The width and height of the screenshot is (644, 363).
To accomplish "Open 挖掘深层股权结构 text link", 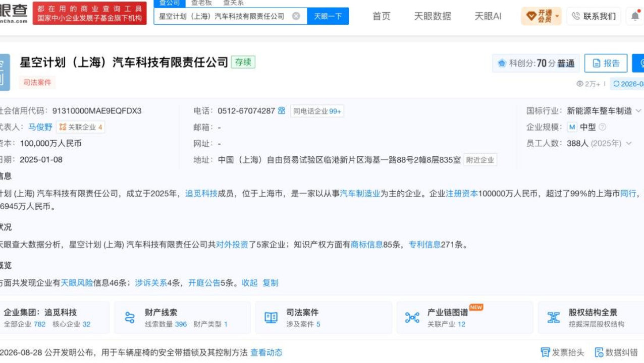I will coord(597,324).
